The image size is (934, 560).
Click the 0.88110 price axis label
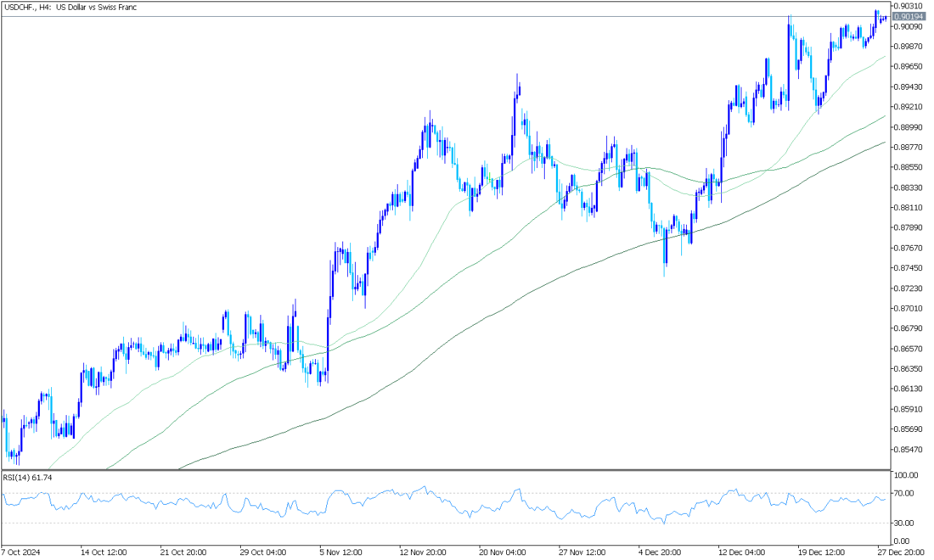point(908,208)
